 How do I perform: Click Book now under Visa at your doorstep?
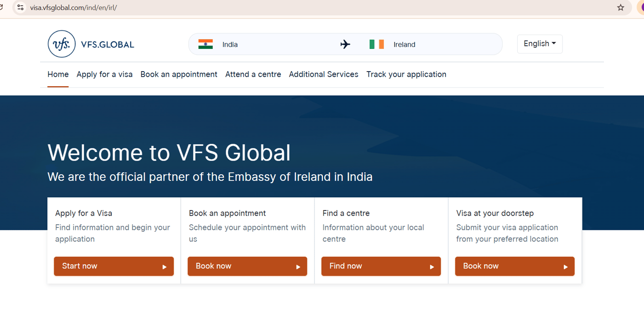pos(515,266)
